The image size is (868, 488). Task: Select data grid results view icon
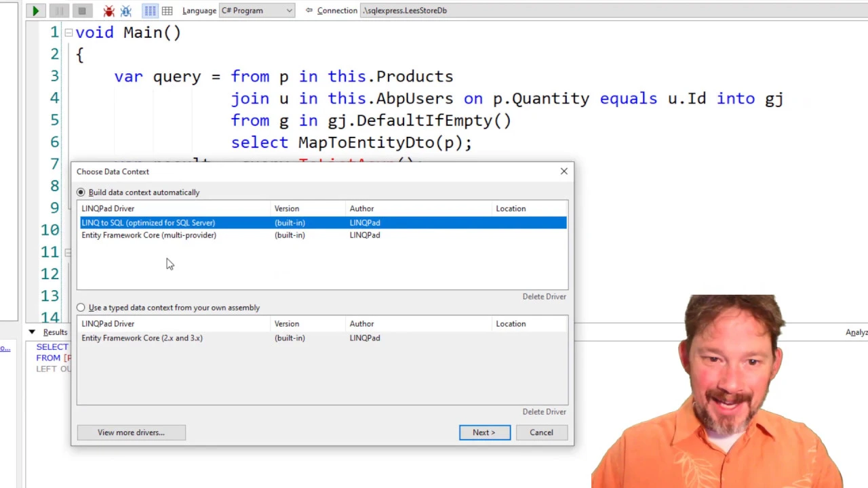click(x=167, y=11)
